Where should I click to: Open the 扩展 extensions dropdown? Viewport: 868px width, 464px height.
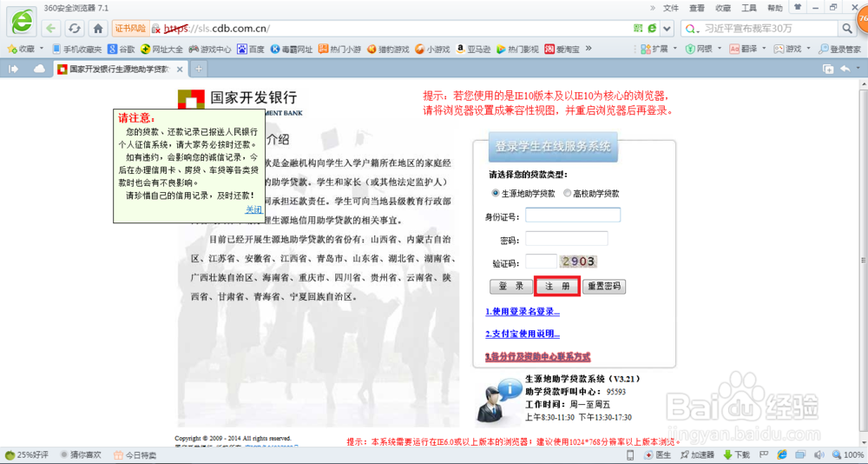coord(659,49)
